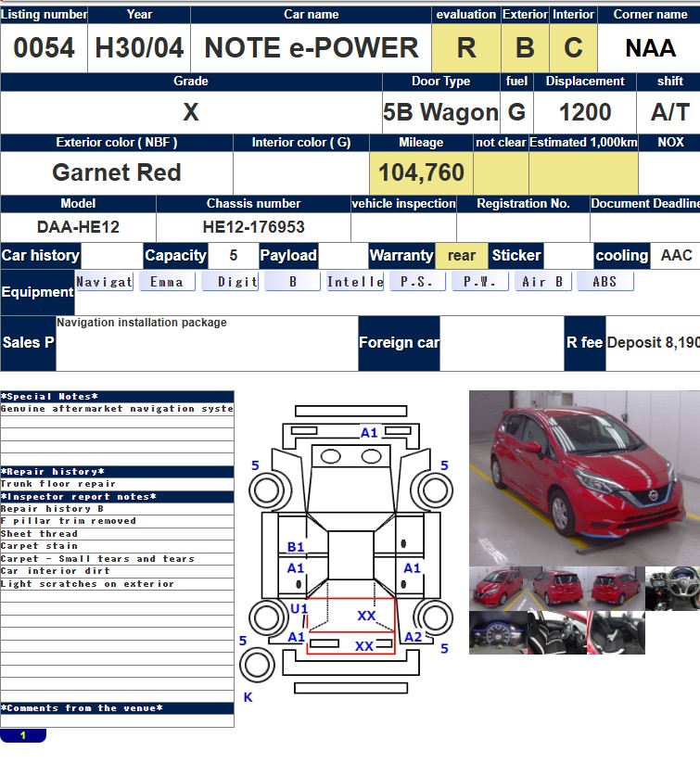700x776 pixels.
Task: Click the capacity value 5
Action: pos(233,255)
